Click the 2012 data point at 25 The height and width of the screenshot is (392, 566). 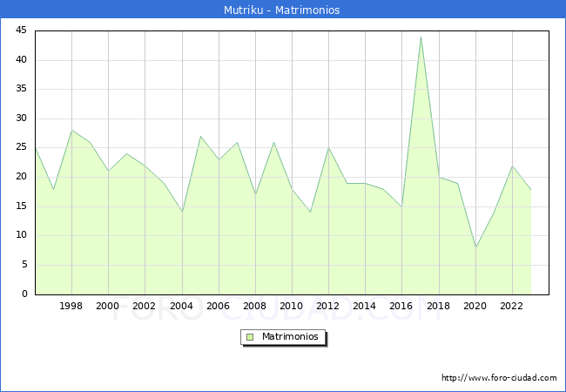point(328,148)
